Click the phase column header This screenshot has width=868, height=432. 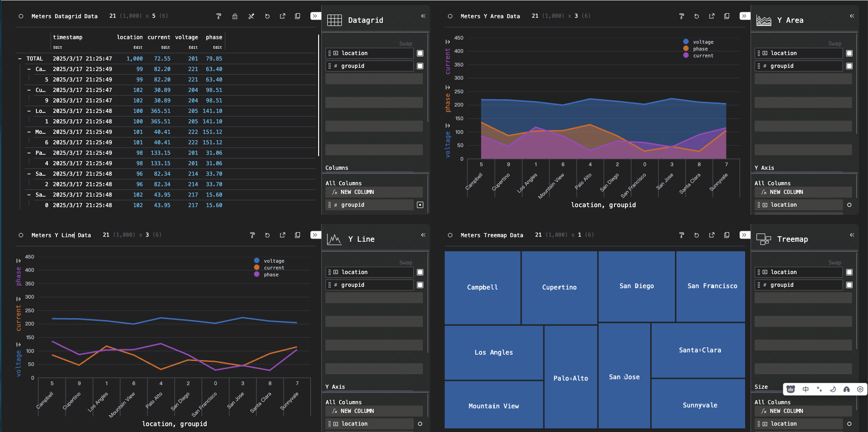[x=214, y=37]
